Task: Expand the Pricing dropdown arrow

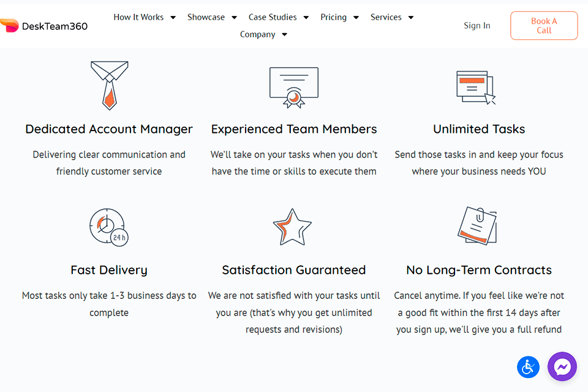Action: [x=356, y=17]
